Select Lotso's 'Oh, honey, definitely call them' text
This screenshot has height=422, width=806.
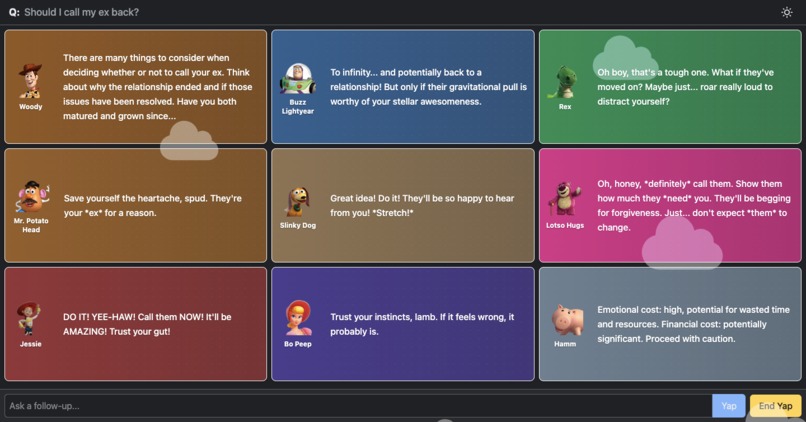[x=694, y=205]
